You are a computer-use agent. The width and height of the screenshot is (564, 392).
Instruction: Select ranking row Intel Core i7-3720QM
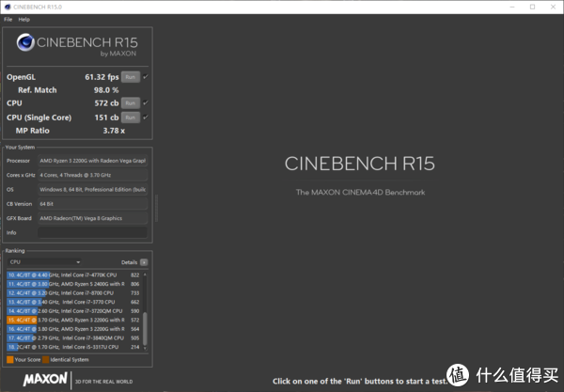74,311
